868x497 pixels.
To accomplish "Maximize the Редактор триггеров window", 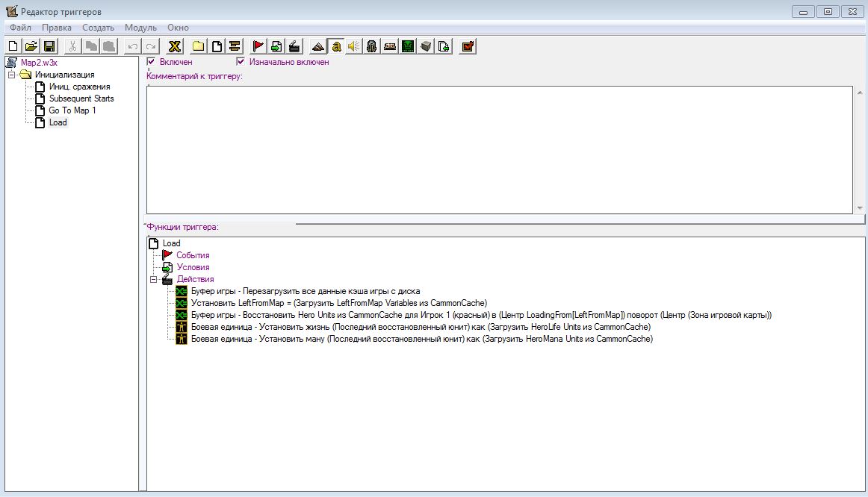I will (x=828, y=12).
